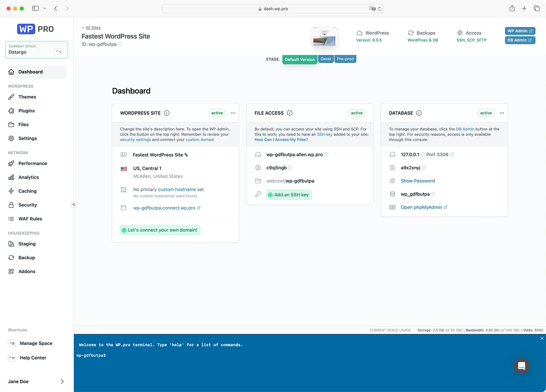Open Safari sidebar dropdown arrow
Screen dimensions: 546x392
[x=45, y=8]
